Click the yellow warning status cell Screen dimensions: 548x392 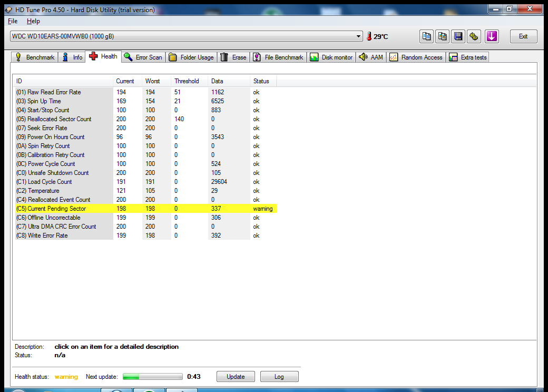[x=263, y=209]
